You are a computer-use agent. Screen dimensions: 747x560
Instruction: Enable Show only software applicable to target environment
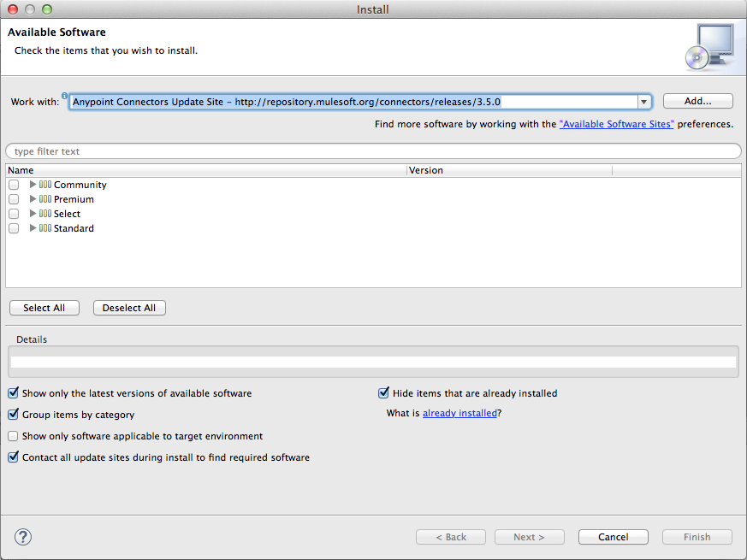pos(13,436)
